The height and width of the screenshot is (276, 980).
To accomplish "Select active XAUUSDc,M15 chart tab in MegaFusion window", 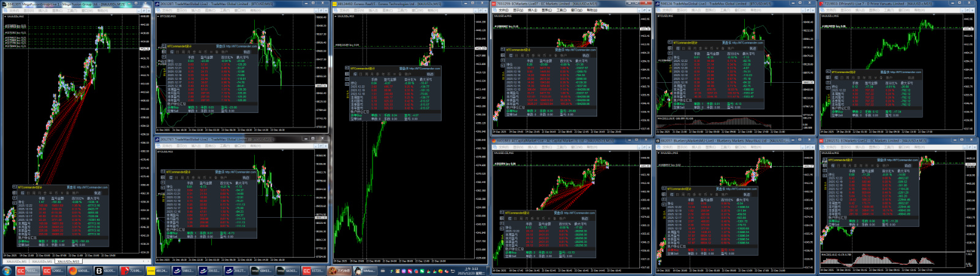I will pos(69,261).
